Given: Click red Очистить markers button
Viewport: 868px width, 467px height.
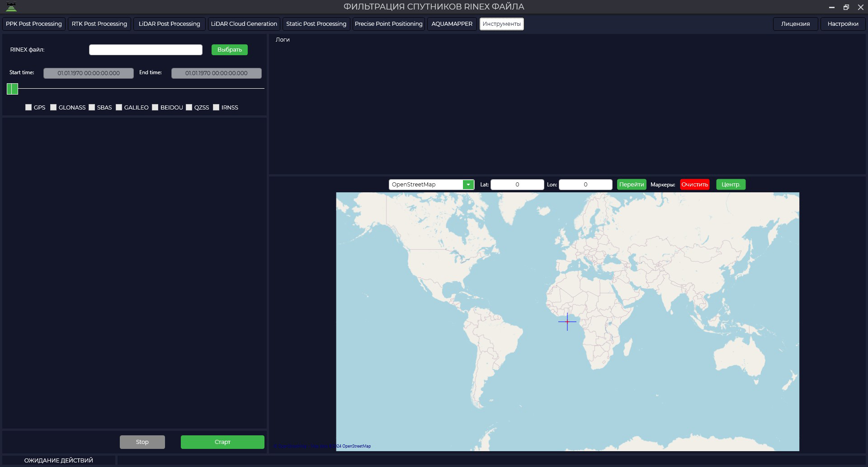Looking at the screenshot, I should pyautogui.click(x=695, y=185).
